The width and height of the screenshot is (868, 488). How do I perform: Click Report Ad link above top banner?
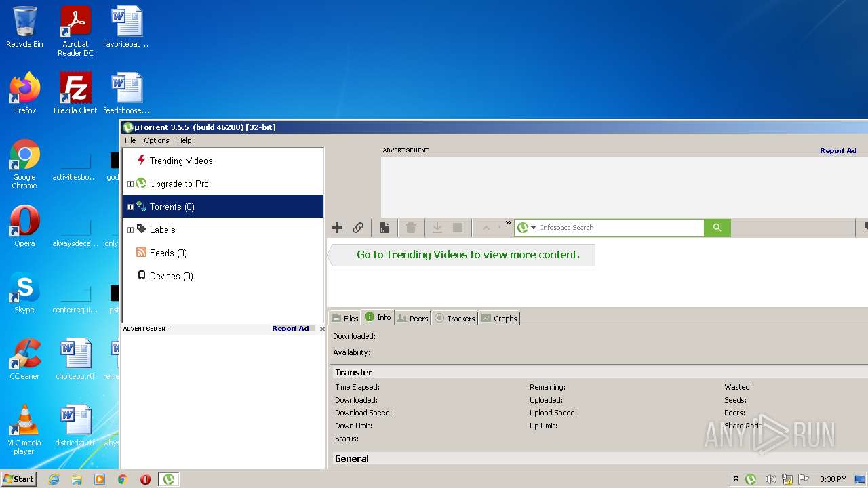coord(838,150)
